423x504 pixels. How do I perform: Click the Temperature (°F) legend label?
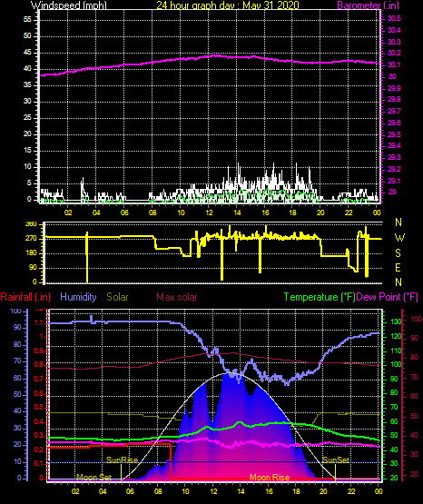tap(320, 297)
